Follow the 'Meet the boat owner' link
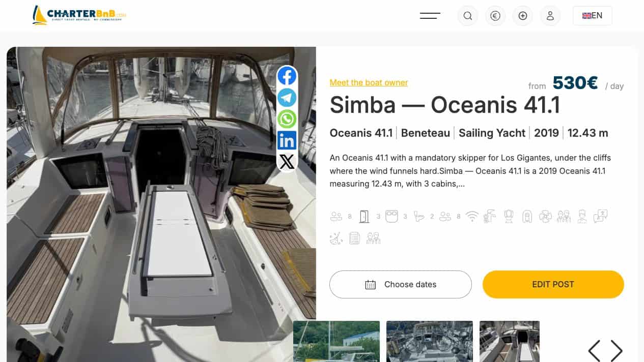The image size is (644, 362). click(369, 82)
